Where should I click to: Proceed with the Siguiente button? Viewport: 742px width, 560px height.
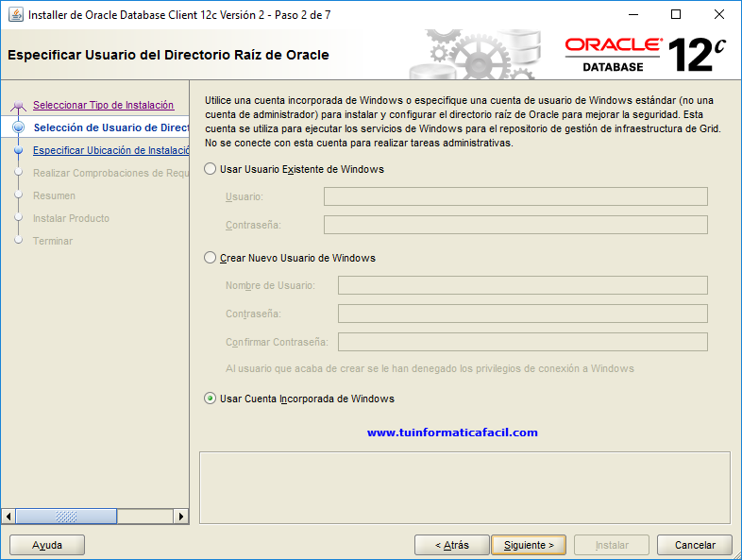[529, 545]
